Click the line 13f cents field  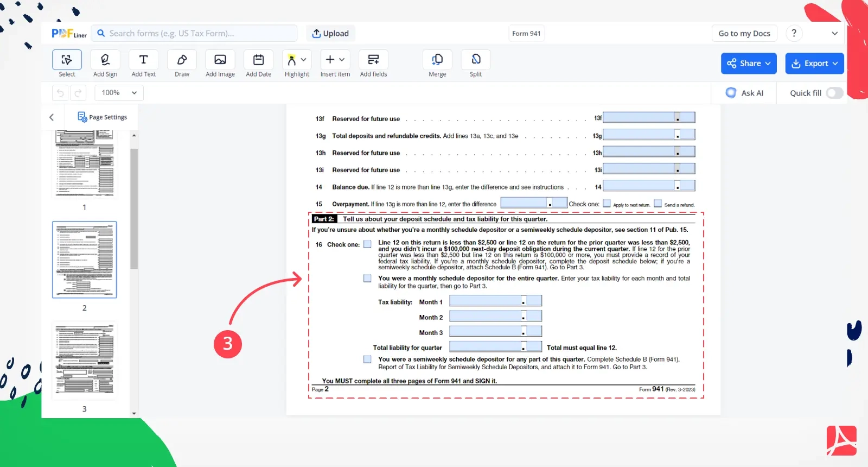pos(687,117)
